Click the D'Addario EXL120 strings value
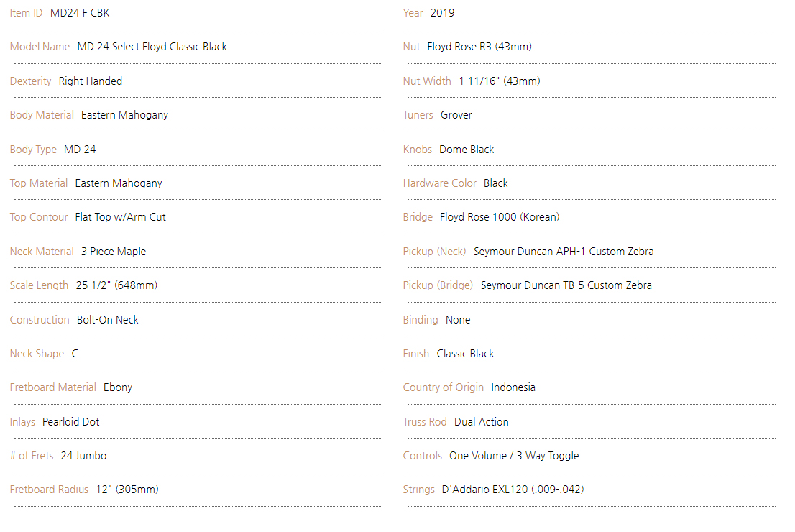The image size is (795, 532). pos(513,490)
